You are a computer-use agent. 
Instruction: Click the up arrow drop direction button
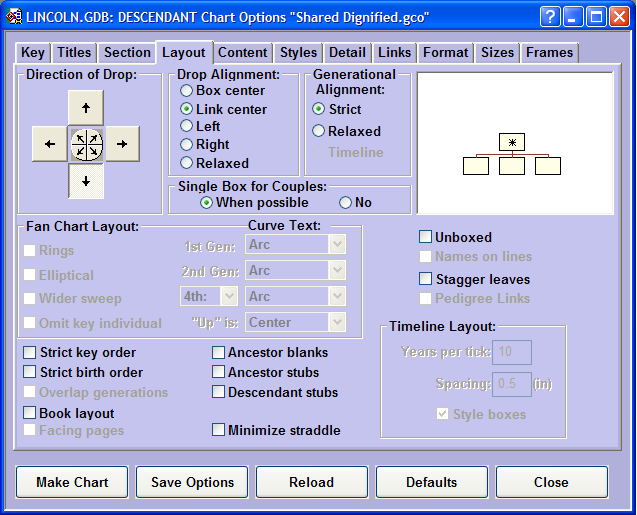[x=86, y=107]
